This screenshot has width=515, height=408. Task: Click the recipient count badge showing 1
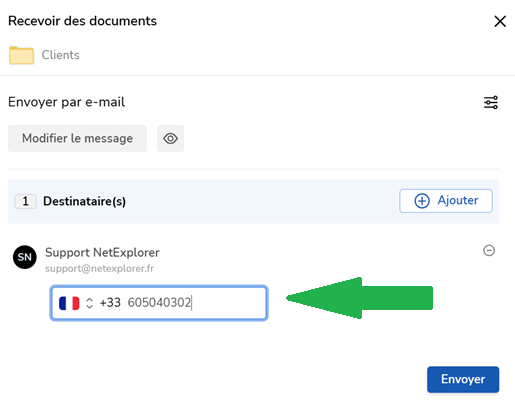pyautogui.click(x=25, y=201)
